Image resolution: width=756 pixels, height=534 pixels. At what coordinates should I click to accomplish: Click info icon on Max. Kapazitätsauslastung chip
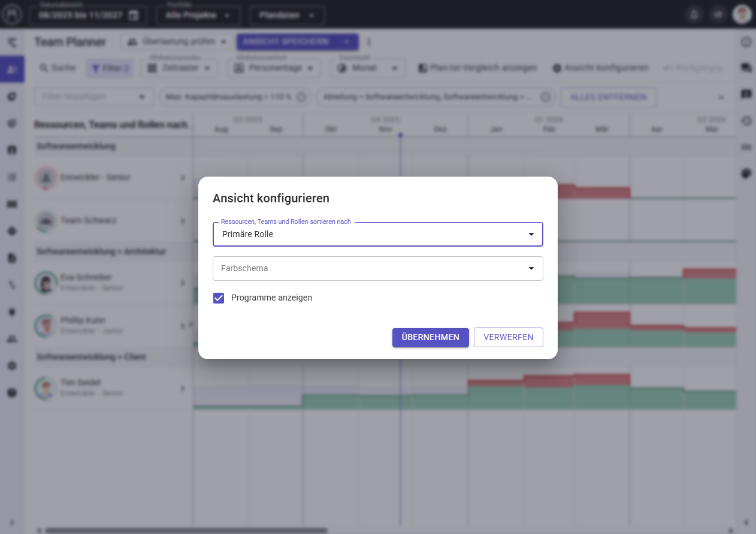(x=301, y=97)
